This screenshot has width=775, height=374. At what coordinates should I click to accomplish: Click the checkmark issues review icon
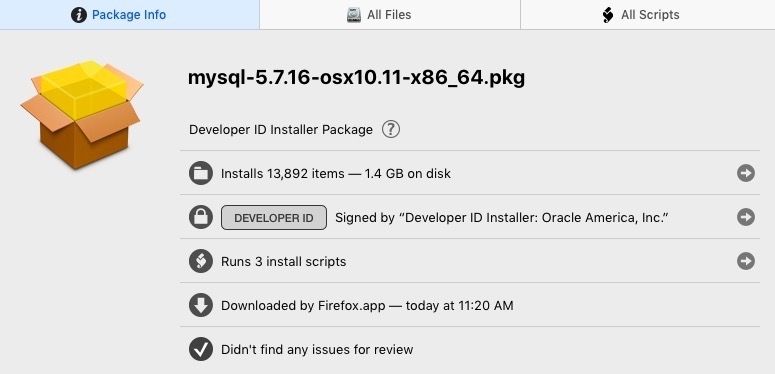(201, 349)
